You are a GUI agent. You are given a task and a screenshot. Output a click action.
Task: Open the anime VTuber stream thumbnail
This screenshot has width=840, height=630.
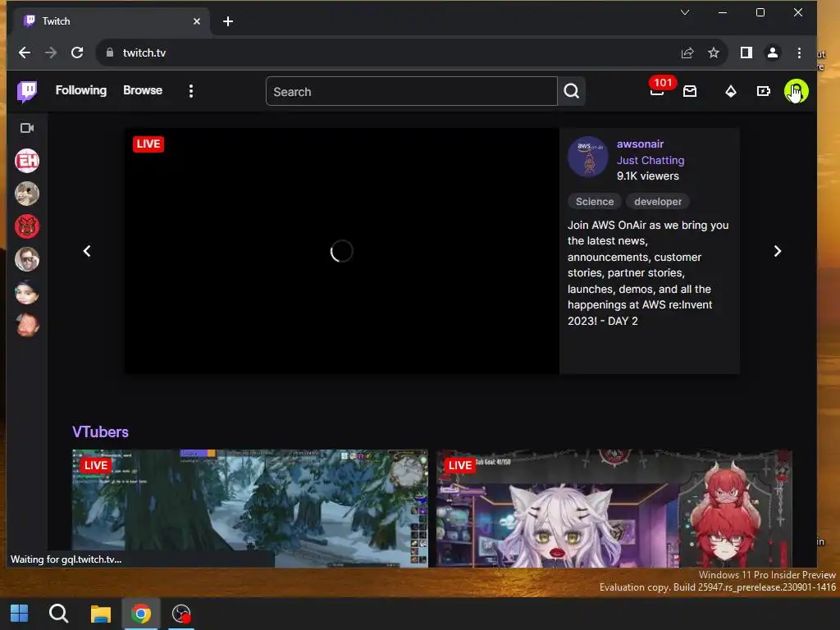click(614, 508)
